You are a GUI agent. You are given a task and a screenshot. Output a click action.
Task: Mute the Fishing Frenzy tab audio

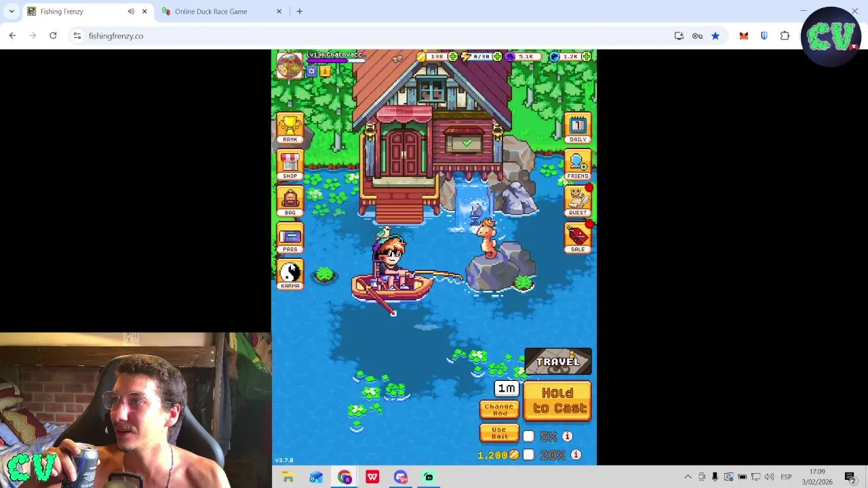(131, 12)
